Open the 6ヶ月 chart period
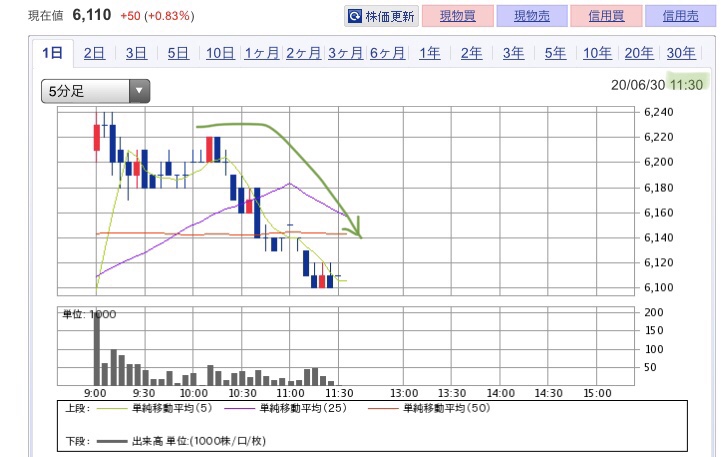The width and height of the screenshot is (723, 457). [387, 53]
